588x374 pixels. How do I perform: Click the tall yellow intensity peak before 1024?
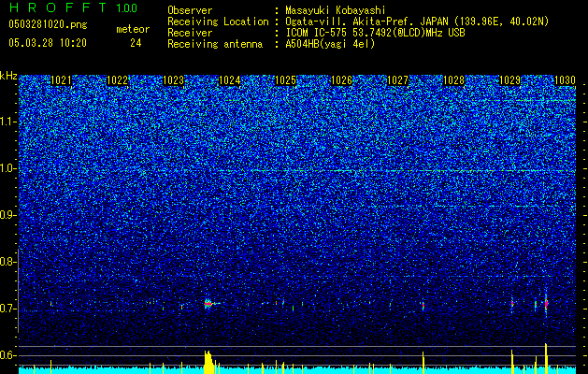coord(208,363)
